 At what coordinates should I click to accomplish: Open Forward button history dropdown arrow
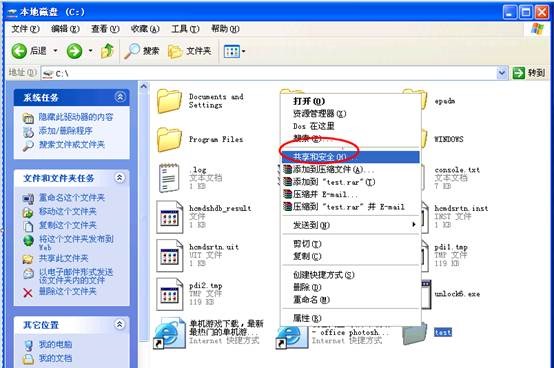90,51
